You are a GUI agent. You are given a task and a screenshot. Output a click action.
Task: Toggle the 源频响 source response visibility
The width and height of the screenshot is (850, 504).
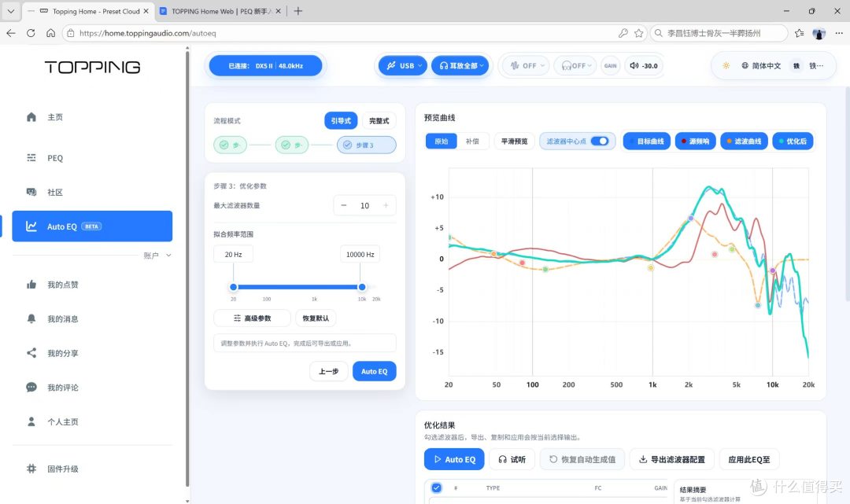[696, 142]
